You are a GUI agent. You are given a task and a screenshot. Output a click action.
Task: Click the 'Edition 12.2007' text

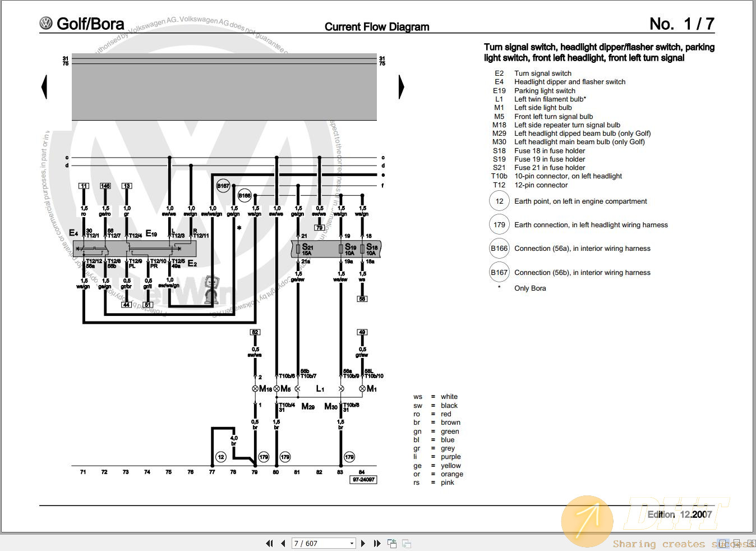point(680,514)
